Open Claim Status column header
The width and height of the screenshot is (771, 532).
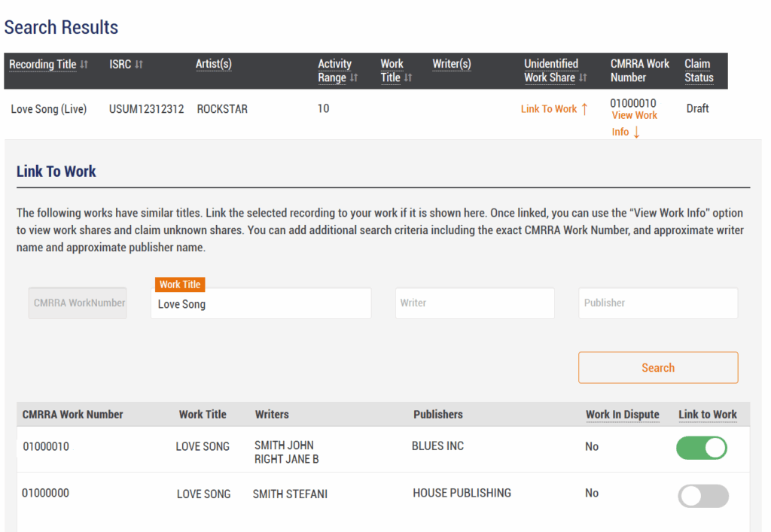(x=699, y=71)
